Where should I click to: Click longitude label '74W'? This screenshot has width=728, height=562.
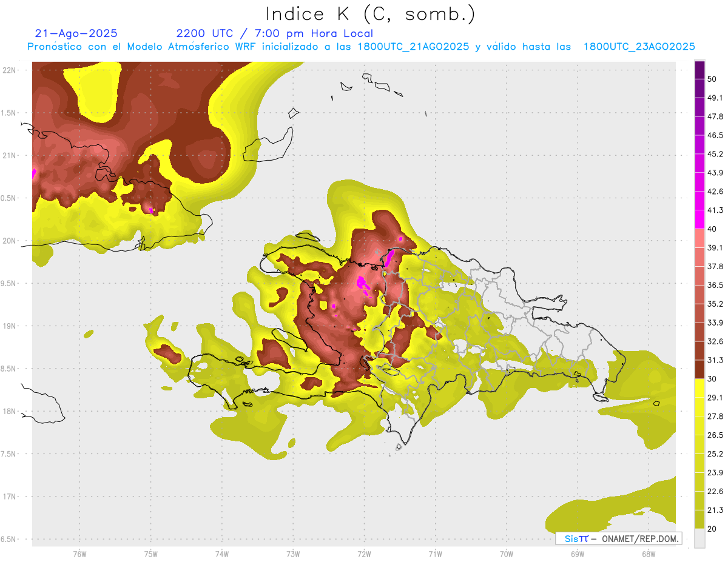222,554
